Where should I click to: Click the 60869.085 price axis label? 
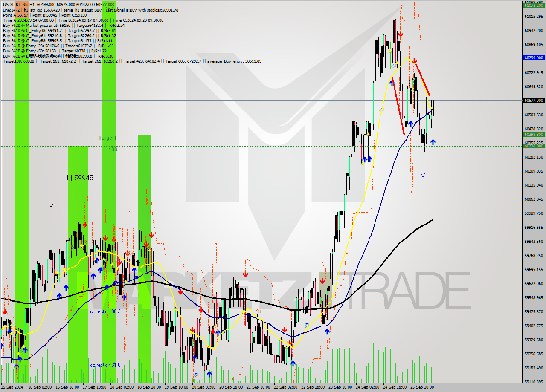[534, 45]
